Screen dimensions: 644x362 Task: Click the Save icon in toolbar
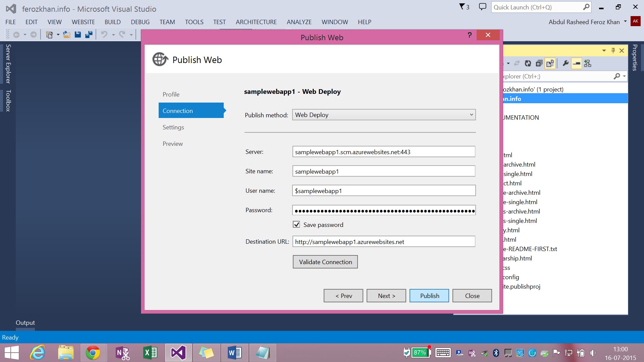pos(78,35)
